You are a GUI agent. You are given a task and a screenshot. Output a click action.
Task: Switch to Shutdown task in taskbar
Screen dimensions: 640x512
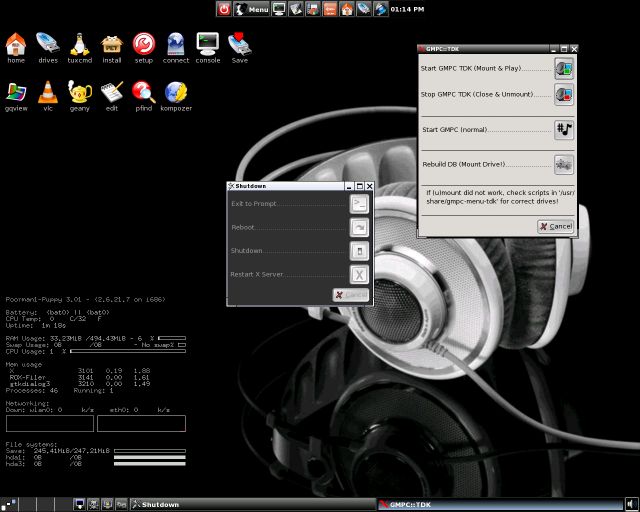pyautogui.click(x=253, y=505)
